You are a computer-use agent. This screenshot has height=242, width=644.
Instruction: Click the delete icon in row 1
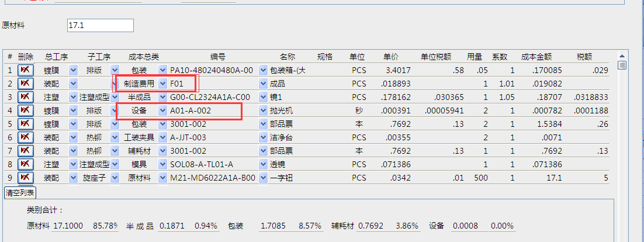click(x=25, y=70)
